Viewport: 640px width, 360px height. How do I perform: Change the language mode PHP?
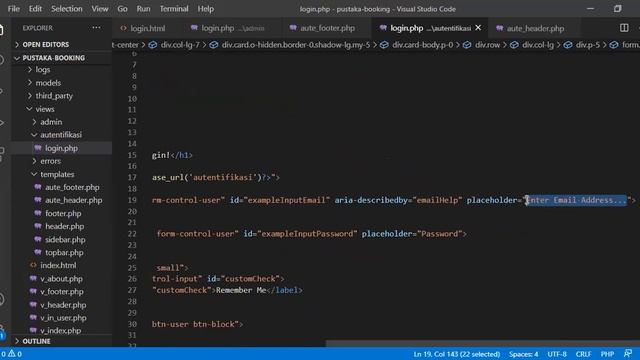[607, 354]
